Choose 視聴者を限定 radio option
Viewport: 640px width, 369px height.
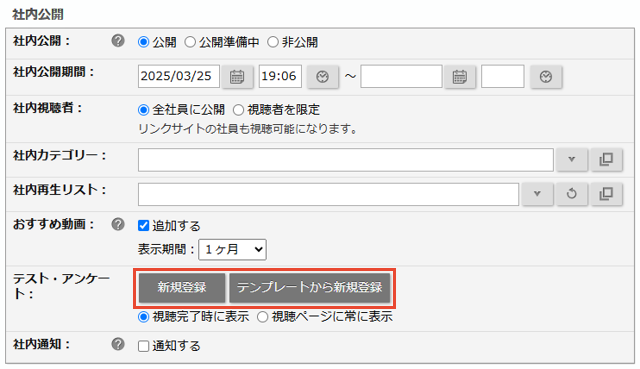click(x=238, y=110)
